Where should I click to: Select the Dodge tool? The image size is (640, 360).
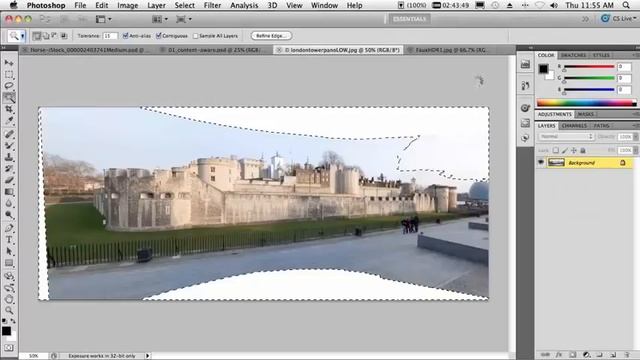pos(9,215)
